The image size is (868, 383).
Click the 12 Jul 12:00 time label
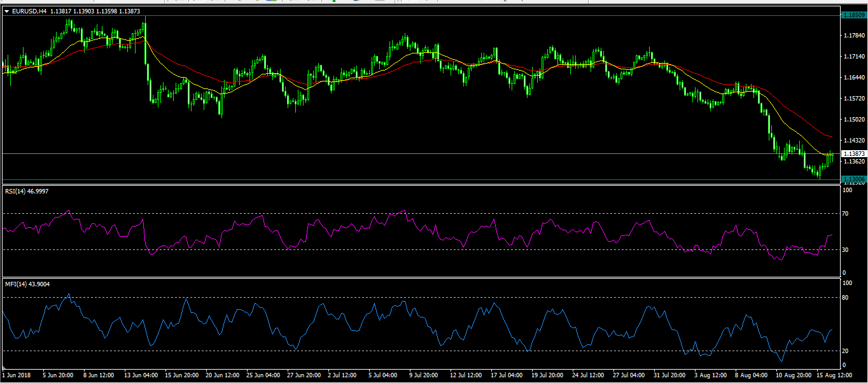(x=467, y=375)
